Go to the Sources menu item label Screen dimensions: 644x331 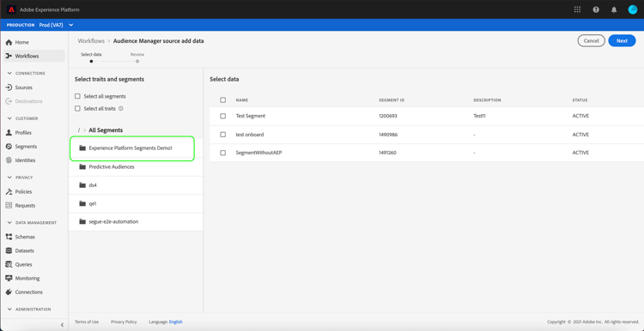(24, 87)
